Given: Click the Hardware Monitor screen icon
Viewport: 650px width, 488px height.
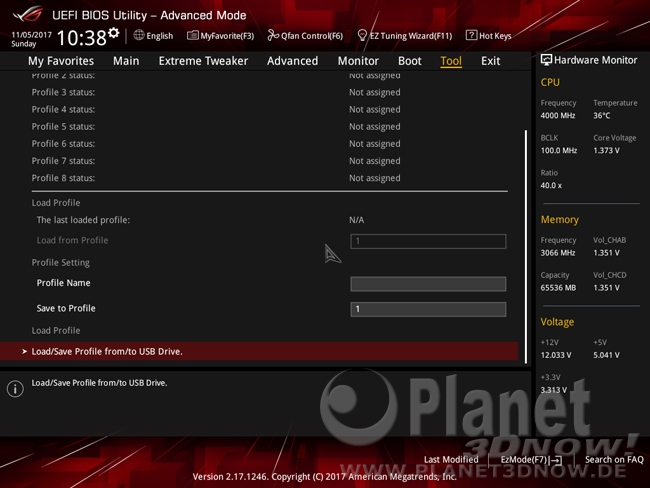Looking at the screenshot, I should (x=546, y=60).
